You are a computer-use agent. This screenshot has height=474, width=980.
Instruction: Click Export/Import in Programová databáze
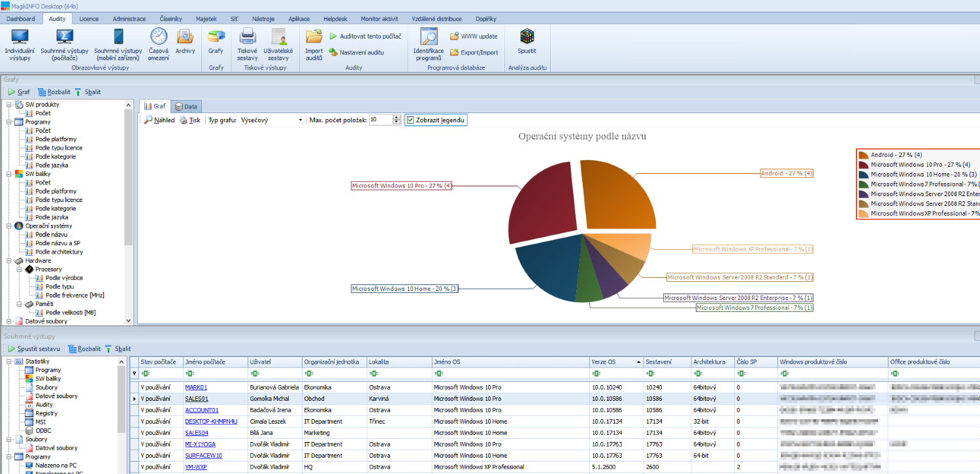pos(474,52)
